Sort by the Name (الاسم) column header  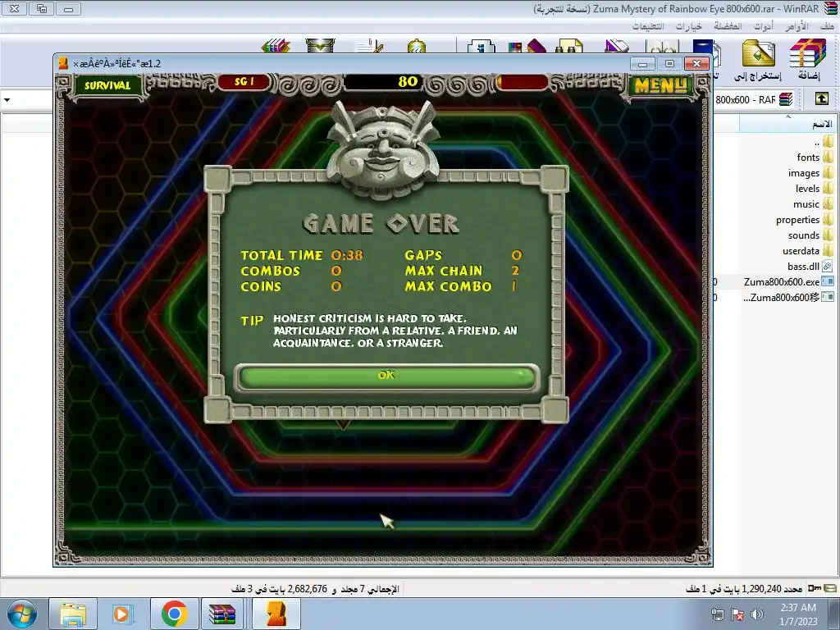(x=788, y=124)
